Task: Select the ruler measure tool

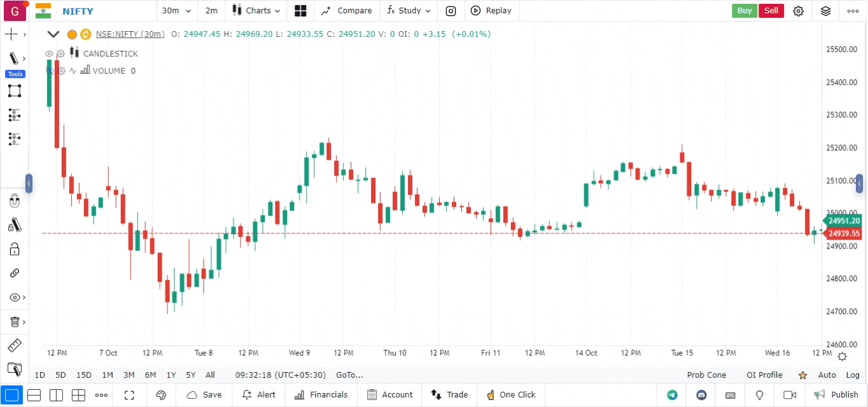Action: [x=14, y=346]
